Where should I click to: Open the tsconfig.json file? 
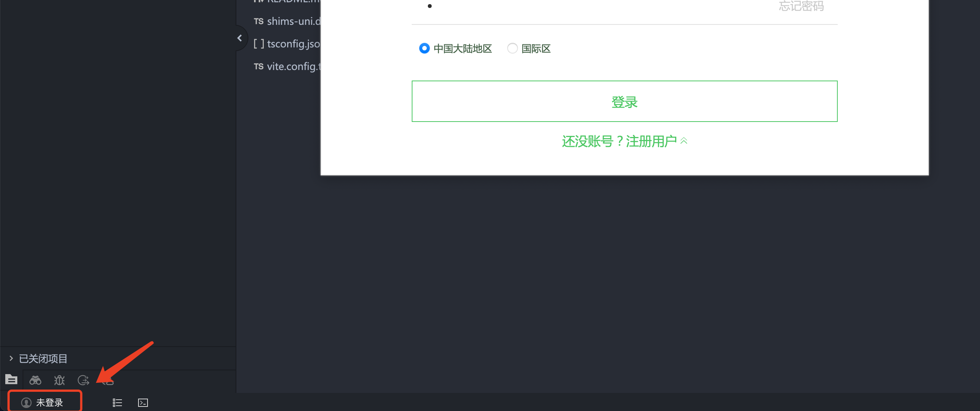[293, 44]
